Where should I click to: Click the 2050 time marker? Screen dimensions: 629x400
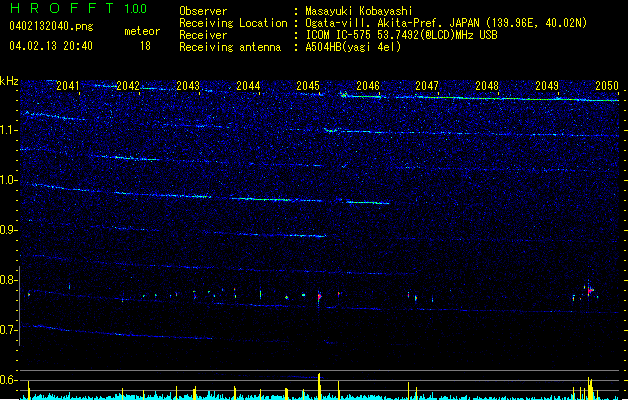coord(607,86)
